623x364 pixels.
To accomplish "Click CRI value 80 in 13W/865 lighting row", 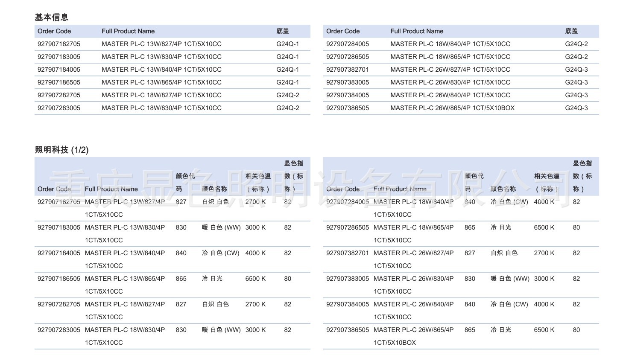I will point(288,279).
